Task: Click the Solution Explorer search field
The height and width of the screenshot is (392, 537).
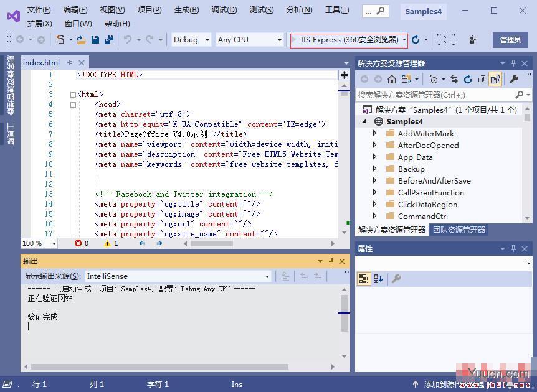Action: (435, 95)
